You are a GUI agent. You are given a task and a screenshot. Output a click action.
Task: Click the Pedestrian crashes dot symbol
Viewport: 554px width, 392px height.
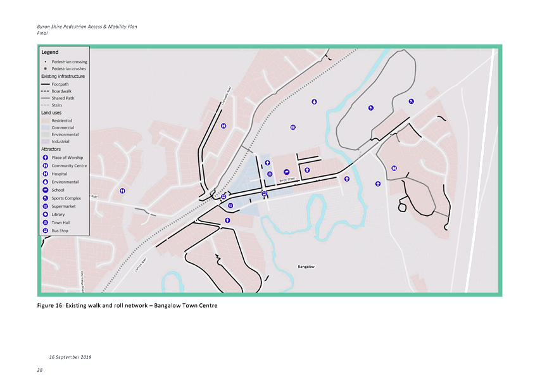pos(45,69)
